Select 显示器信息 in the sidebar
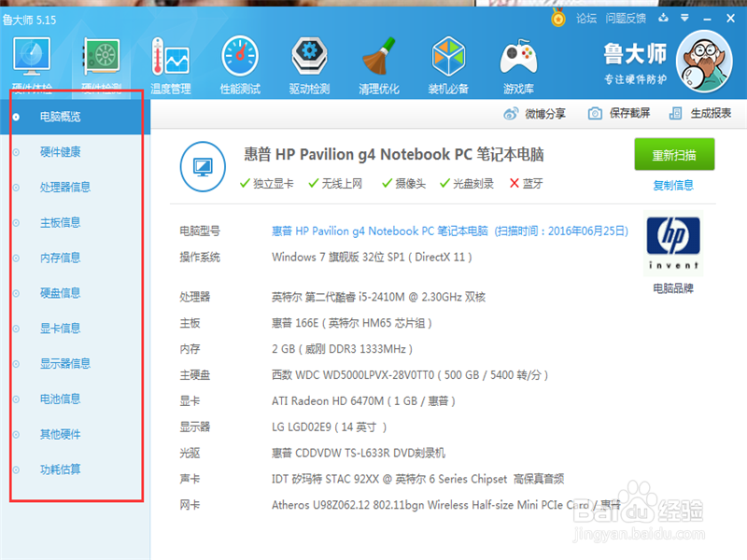This screenshot has height=560, width=747. (x=65, y=363)
